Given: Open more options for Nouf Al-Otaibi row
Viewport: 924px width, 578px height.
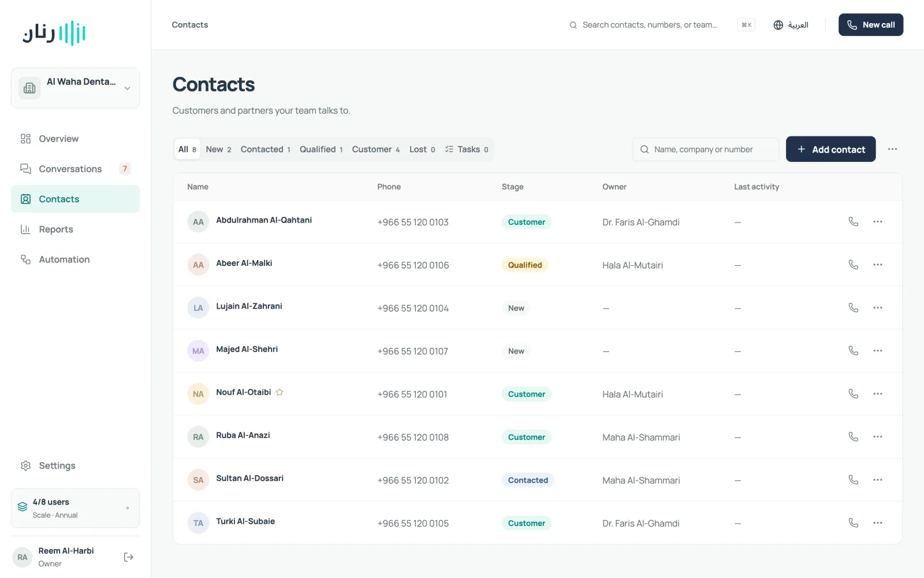Looking at the screenshot, I should click(878, 394).
